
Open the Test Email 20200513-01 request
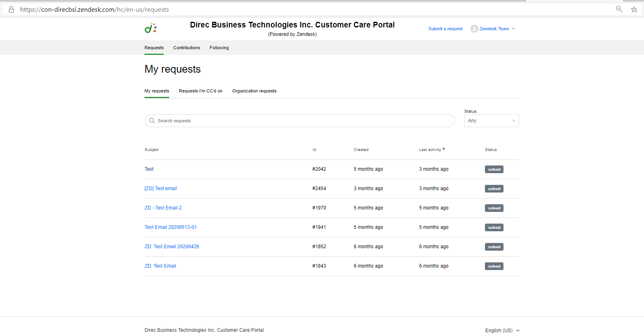click(x=171, y=227)
